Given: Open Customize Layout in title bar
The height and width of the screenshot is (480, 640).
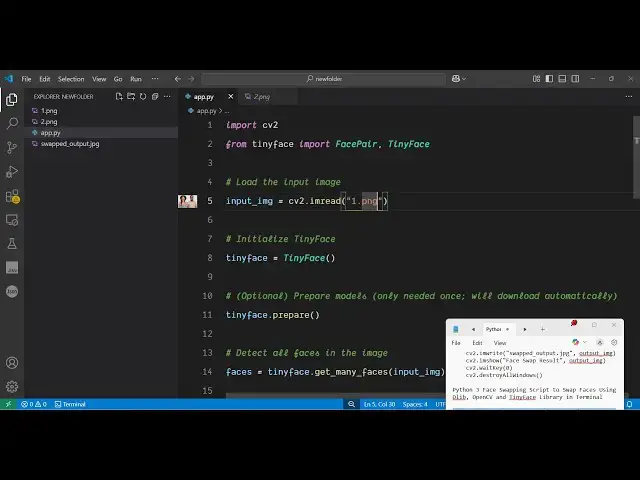Looking at the screenshot, I should 536,79.
